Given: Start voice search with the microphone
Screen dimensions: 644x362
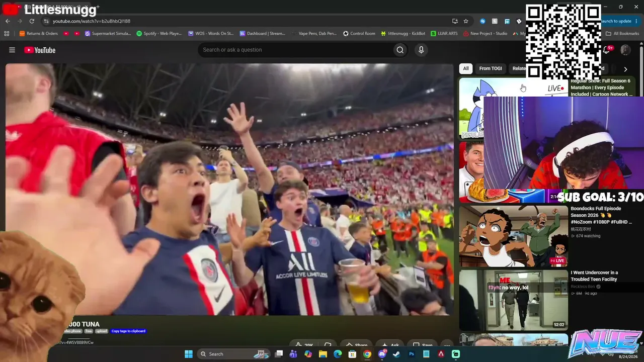Looking at the screenshot, I should pos(421,50).
